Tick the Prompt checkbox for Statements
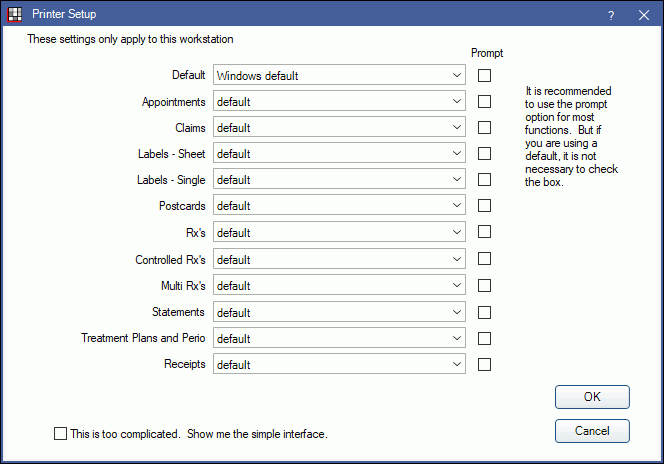 484,312
